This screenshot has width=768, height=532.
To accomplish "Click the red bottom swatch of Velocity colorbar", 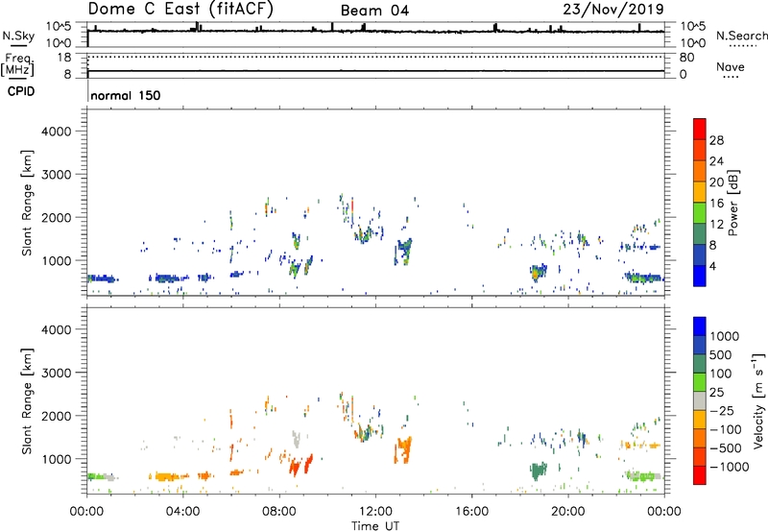I will (x=700, y=475).
